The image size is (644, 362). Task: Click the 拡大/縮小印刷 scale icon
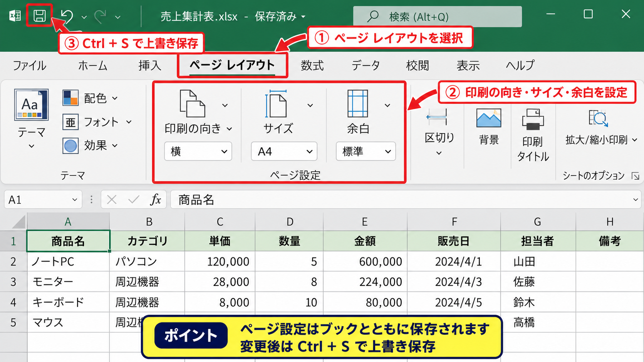point(598,118)
